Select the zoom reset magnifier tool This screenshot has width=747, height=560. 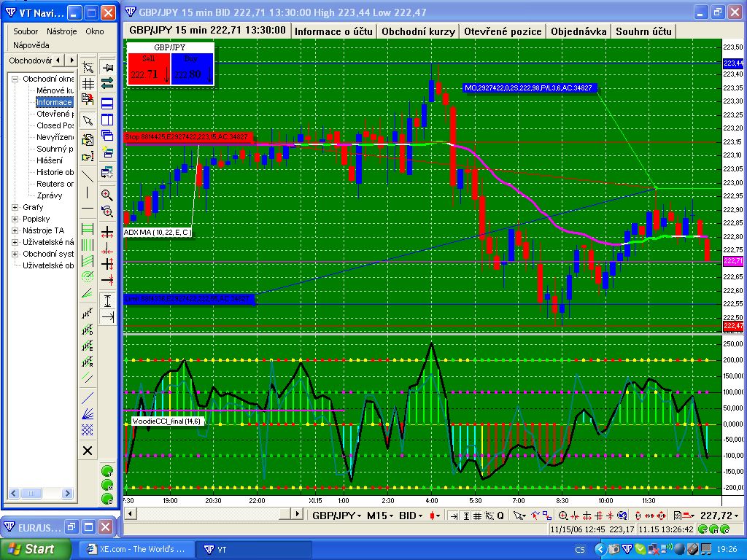pos(107,211)
